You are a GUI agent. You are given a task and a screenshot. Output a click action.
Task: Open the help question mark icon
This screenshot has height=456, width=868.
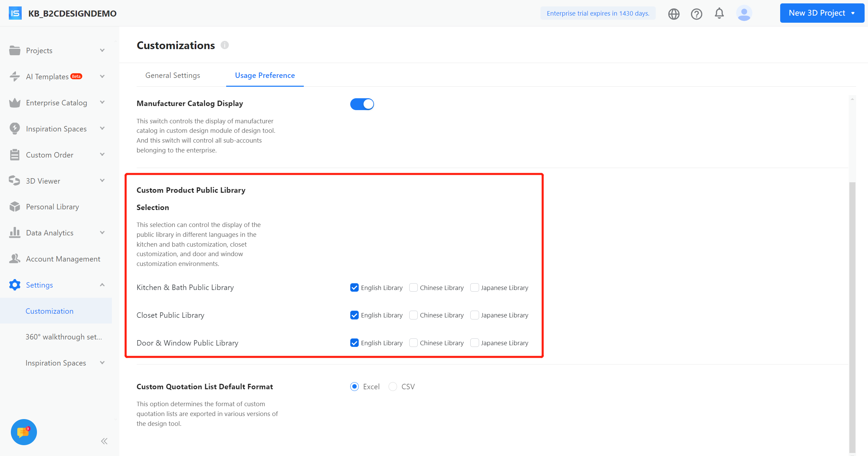pos(696,14)
